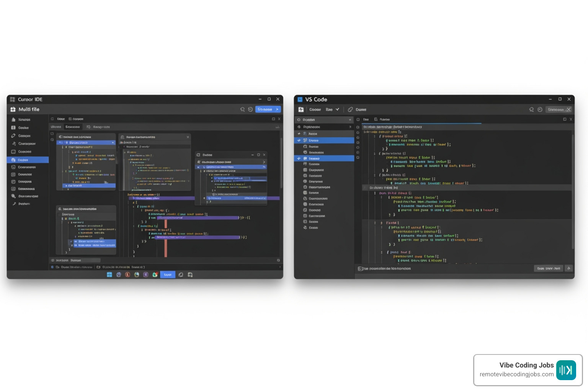
Task: Tick the lower checkbox left of Cursor's code panels
Action: pyautogui.click(x=52, y=139)
